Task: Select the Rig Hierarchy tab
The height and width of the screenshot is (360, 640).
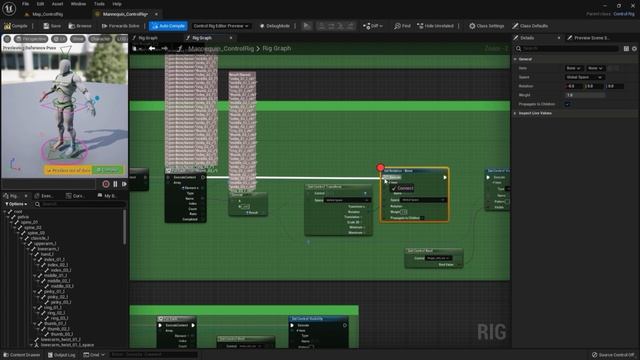Action: (13, 196)
